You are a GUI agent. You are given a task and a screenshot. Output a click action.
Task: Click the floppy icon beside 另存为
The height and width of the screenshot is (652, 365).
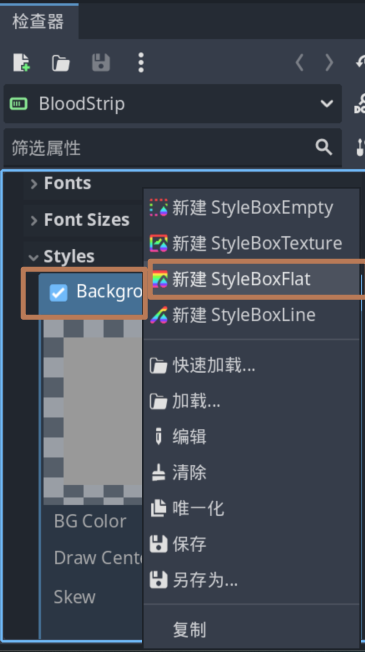pyautogui.click(x=158, y=580)
